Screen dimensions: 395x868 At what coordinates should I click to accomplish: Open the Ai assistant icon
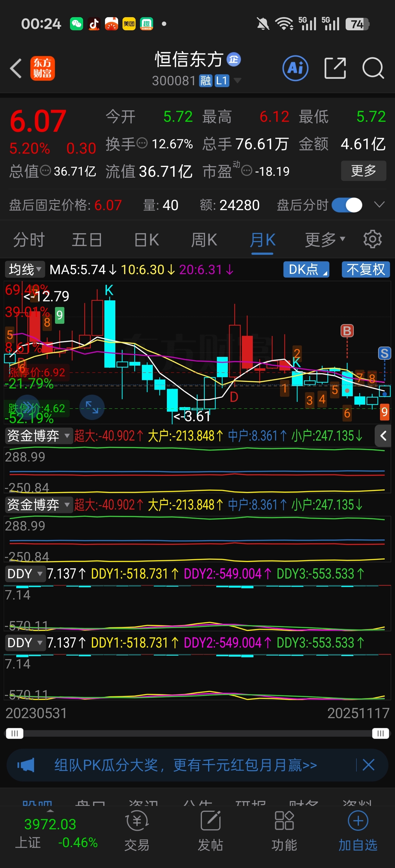click(295, 68)
